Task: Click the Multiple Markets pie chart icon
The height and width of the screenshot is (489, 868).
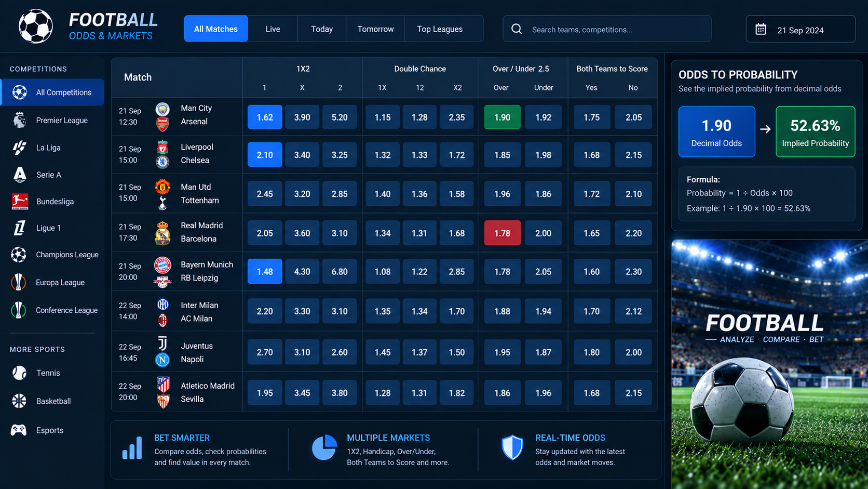Action: [x=324, y=447]
